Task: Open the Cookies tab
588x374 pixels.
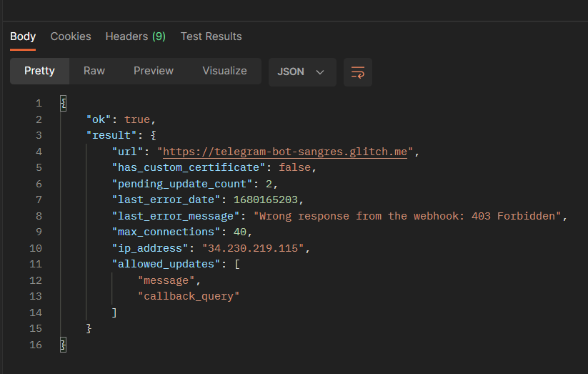Action: [x=71, y=36]
